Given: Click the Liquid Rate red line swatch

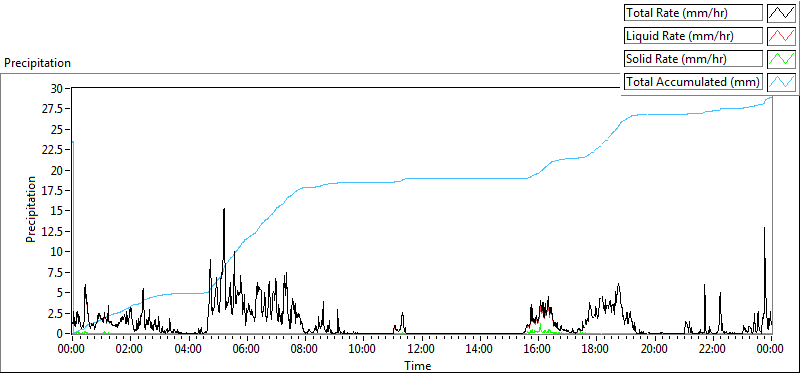Looking at the screenshot, I should click(x=781, y=36).
